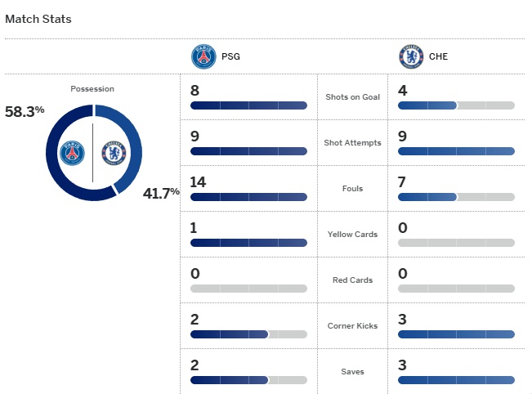Click PSG's Corner Kicks bar
This screenshot has width=532, height=394.
coord(248,334)
